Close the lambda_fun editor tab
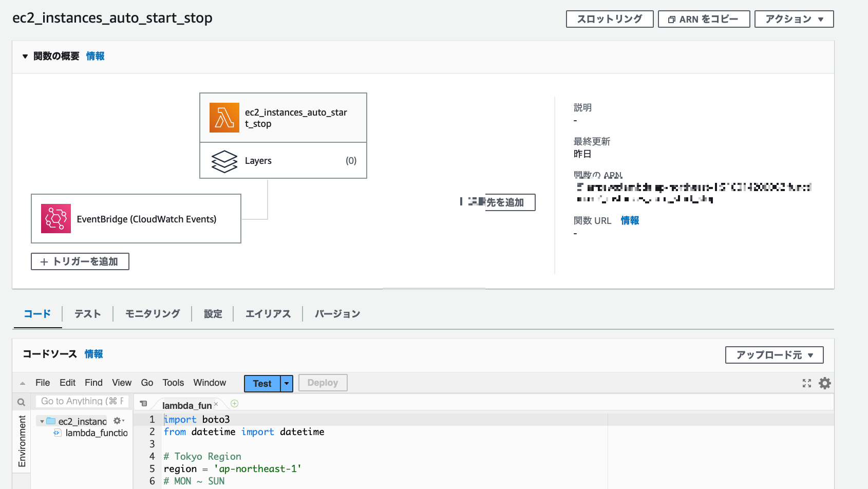868x489 pixels. pyautogui.click(x=216, y=404)
